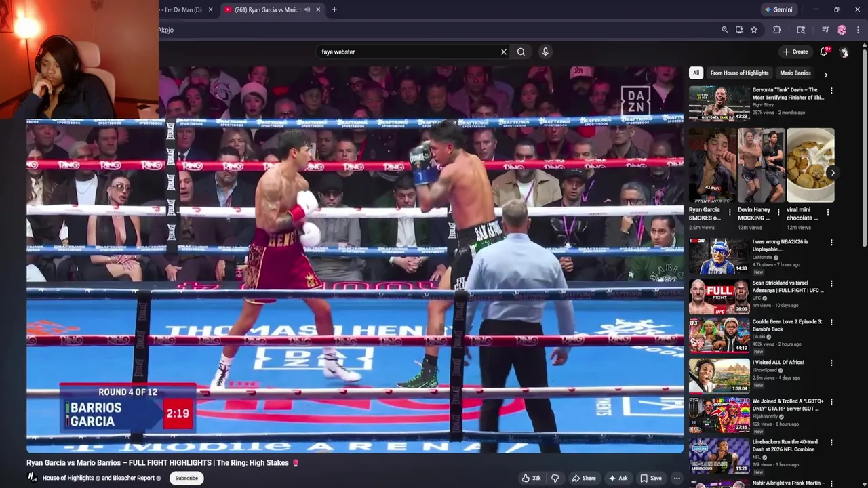Open the Chrome extensions puzzle icon
Viewport: 868px width, 488px height.
[776, 30]
